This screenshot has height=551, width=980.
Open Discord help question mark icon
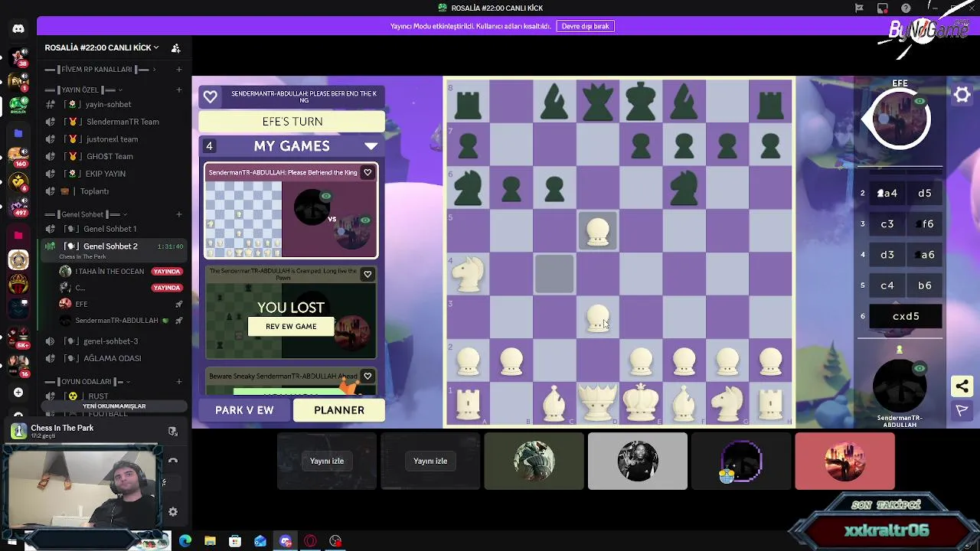[x=906, y=8]
